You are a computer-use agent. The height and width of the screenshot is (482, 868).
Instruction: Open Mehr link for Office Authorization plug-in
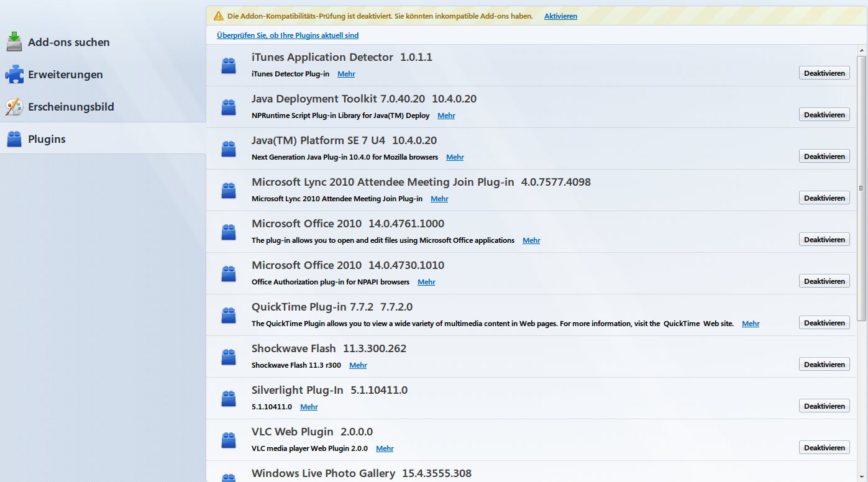(x=426, y=282)
